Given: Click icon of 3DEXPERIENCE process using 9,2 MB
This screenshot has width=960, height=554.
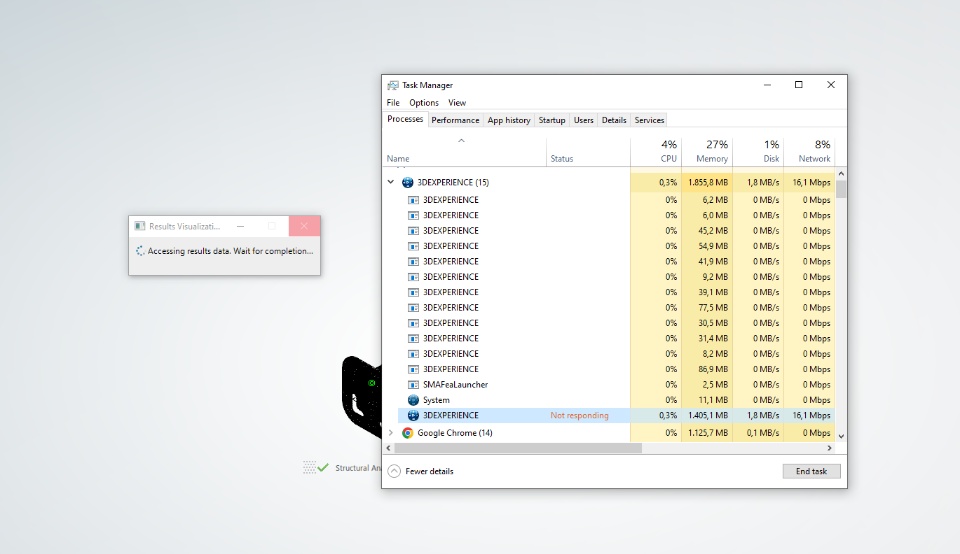Looking at the screenshot, I should [413, 277].
